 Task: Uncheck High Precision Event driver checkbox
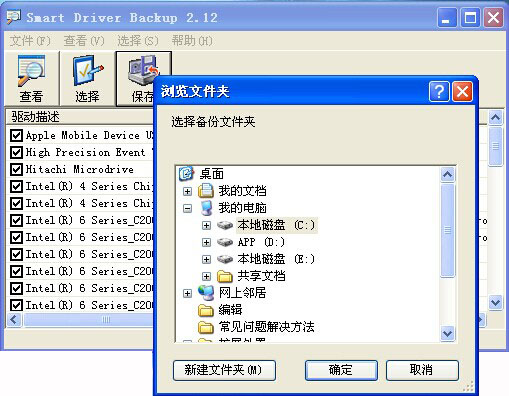pyautogui.click(x=16, y=152)
